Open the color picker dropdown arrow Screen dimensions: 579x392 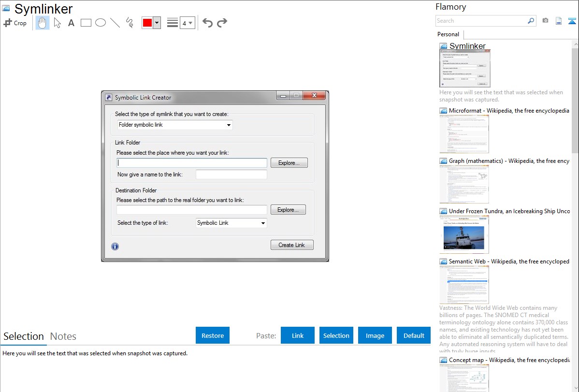(157, 23)
